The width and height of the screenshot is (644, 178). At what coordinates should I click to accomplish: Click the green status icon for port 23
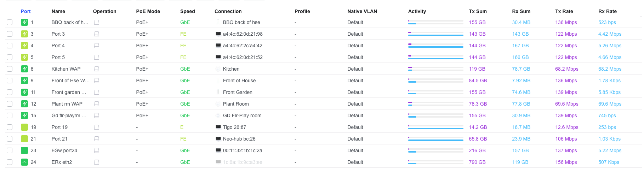[x=24, y=150]
